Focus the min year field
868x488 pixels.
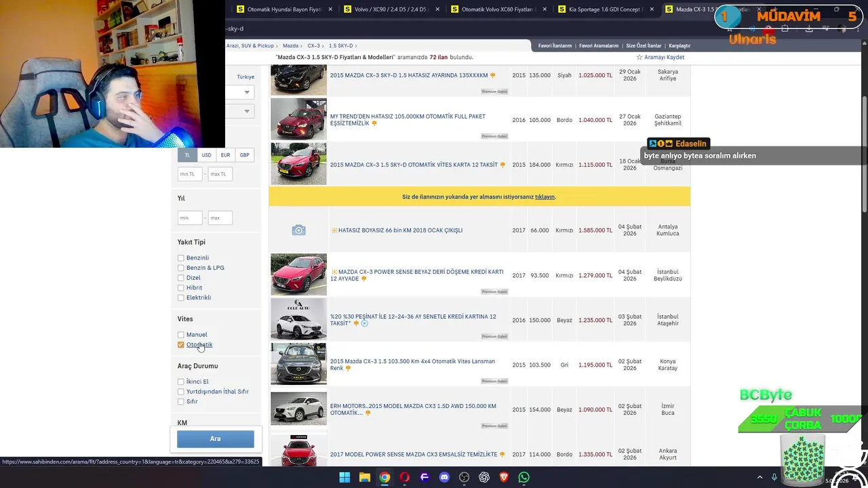tap(190, 218)
